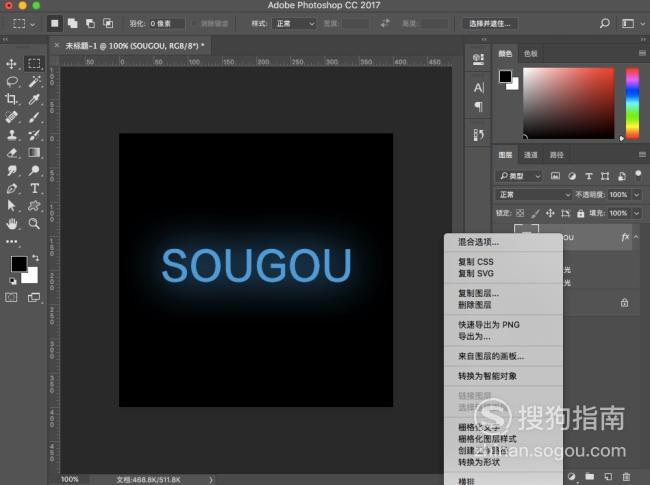Select the Path Selection tool
Image resolution: width=650 pixels, height=485 pixels.
11,206
